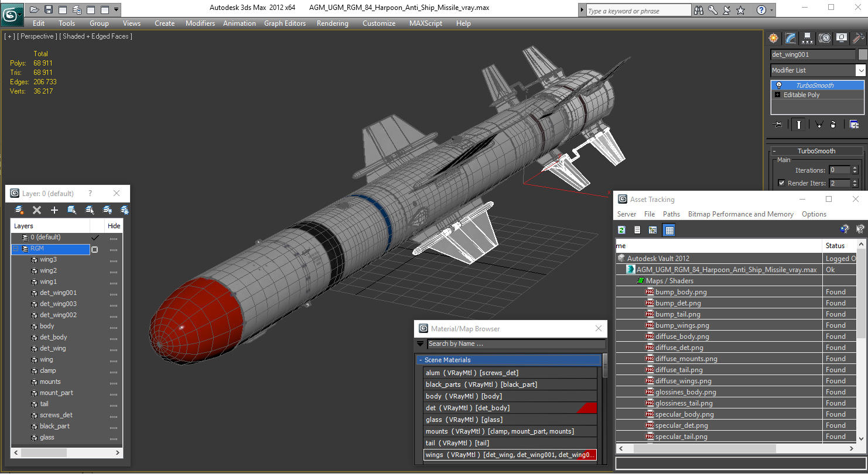Expand the InfoCenter search field arrow
This screenshot has height=474, width=868.
pyautogui.click(x=582, y=11)
